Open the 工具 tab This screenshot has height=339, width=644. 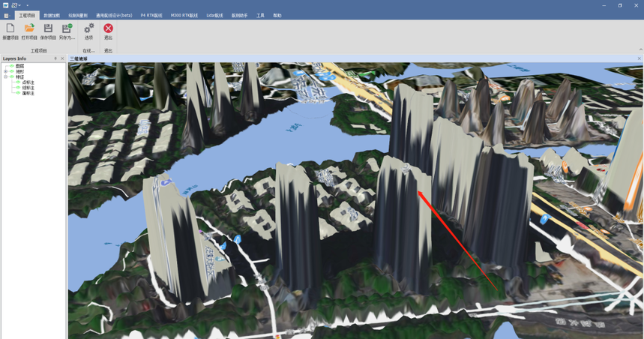(260, 16)
